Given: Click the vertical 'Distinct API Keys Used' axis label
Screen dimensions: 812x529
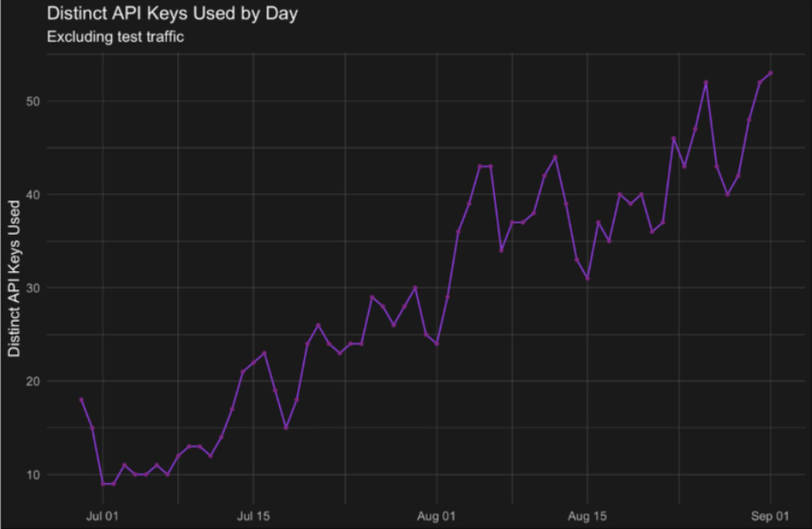Looking at the screenshot, I should (14, 279).
